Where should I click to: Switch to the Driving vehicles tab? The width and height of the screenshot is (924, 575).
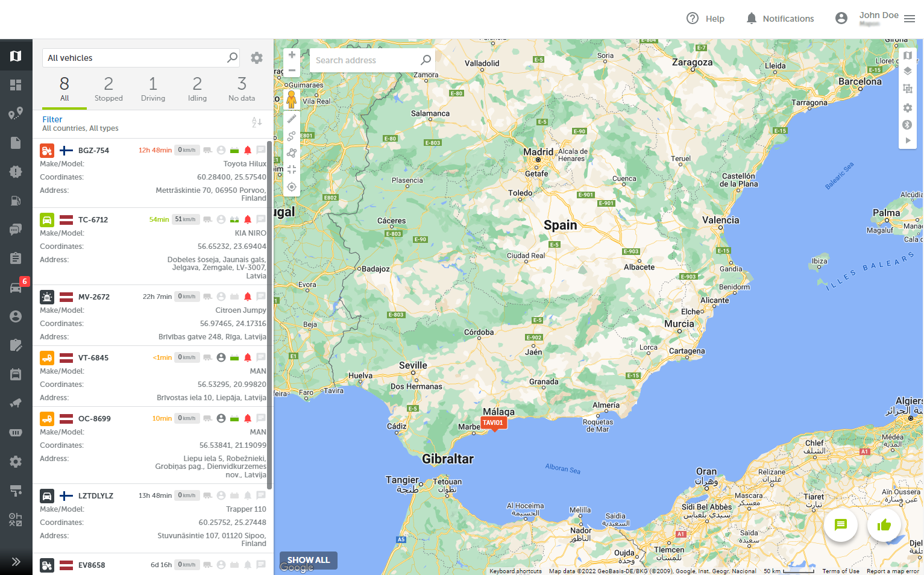point(153,89)
